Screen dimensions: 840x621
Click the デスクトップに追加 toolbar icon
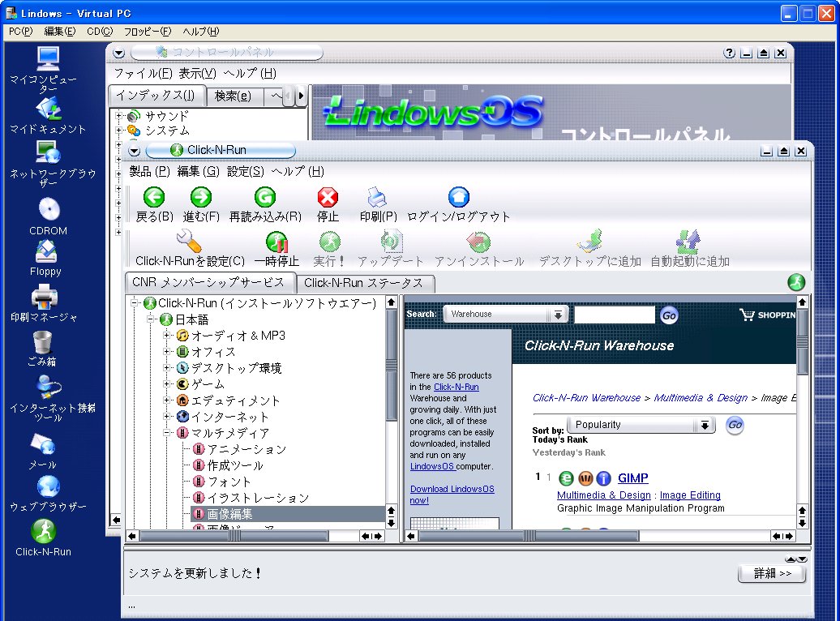[x=589, y=241]
